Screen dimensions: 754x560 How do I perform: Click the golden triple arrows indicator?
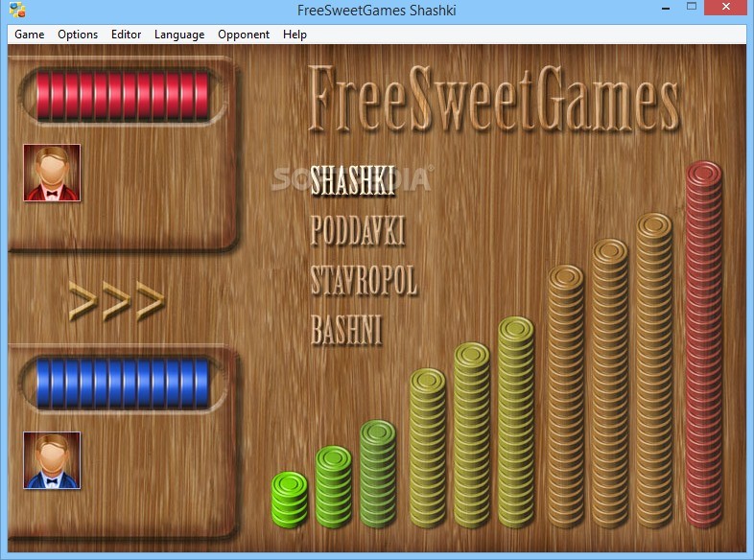click(116, 301)
